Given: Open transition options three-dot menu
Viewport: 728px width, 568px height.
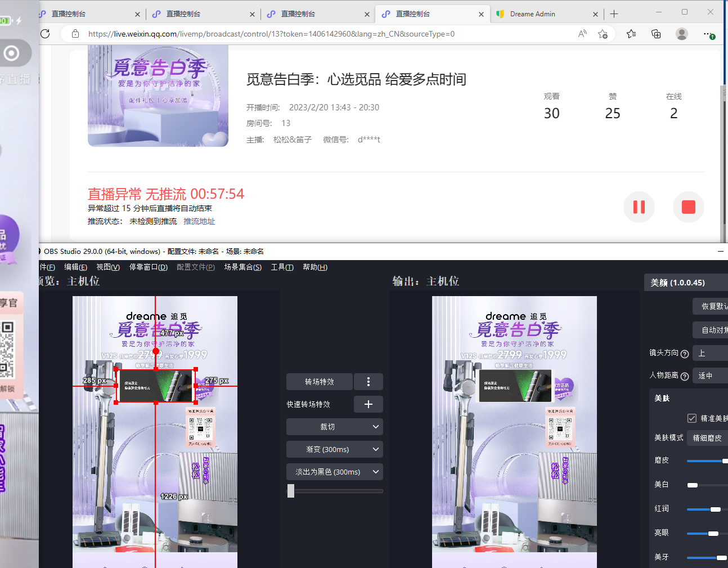Looking at the screenshot, I should [369, 382].
